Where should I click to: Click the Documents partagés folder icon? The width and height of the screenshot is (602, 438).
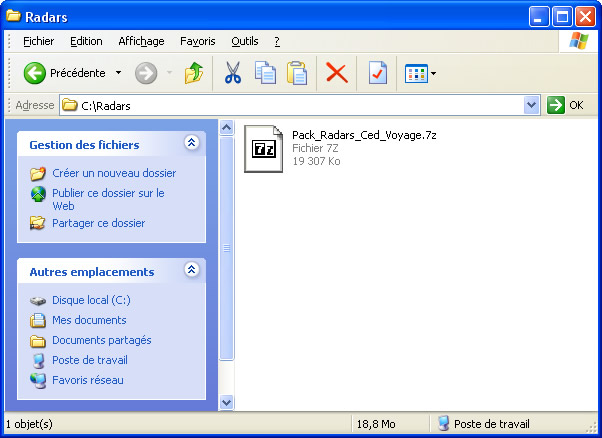pyautogui.click(x=38, y=341)
